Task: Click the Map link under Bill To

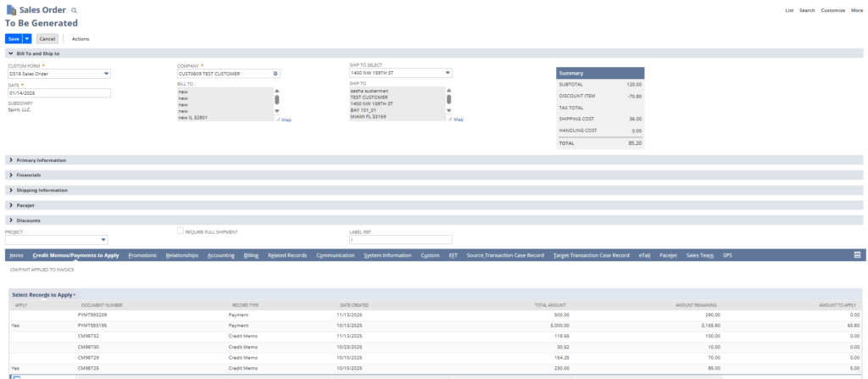Action: coord(286,120)
